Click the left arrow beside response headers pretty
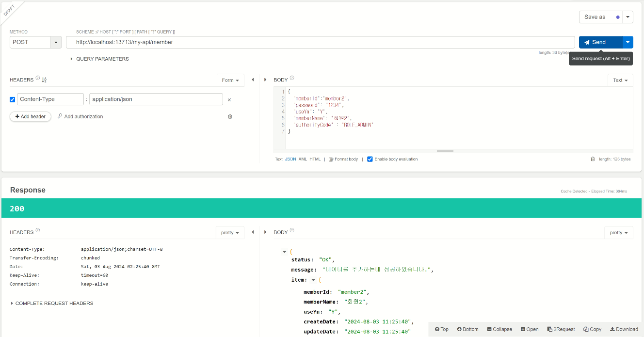The width and height of the screenshot is (644, 337). (x=253, y=232)
